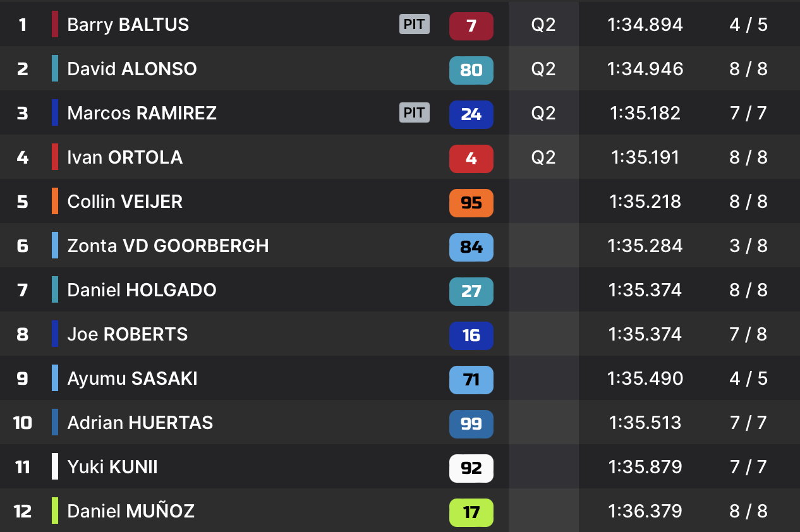Click the PIT tag beside Marcos Ramirez

pyautogui.click(x=414, y=113)
